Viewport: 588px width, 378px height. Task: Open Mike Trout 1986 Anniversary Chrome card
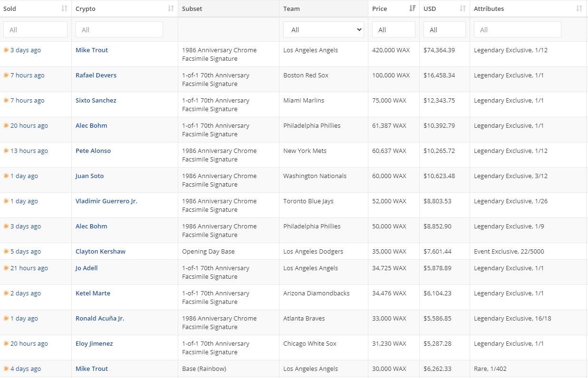coord(92,50)
